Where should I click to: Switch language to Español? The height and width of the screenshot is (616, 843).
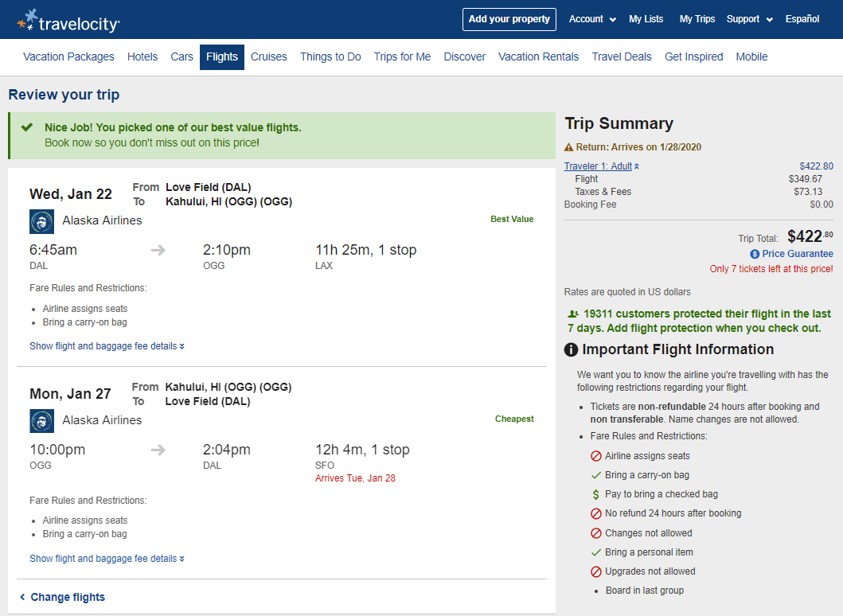point(802,19)
